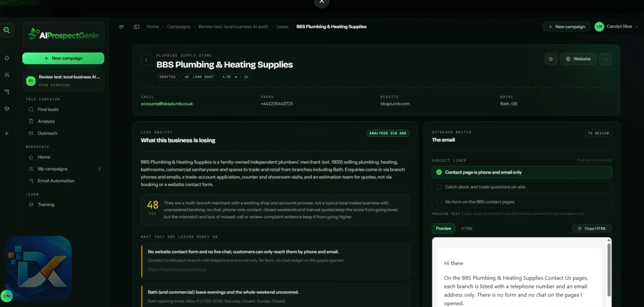Click the hamburger menu icon in top bar
This screenshot has width=644, height=307.
coord(121,27)
